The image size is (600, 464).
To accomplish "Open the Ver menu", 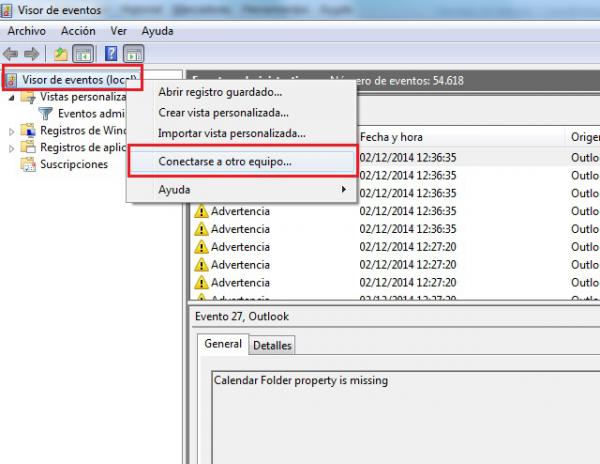I will pyautogui.click(x=119, y=31).
